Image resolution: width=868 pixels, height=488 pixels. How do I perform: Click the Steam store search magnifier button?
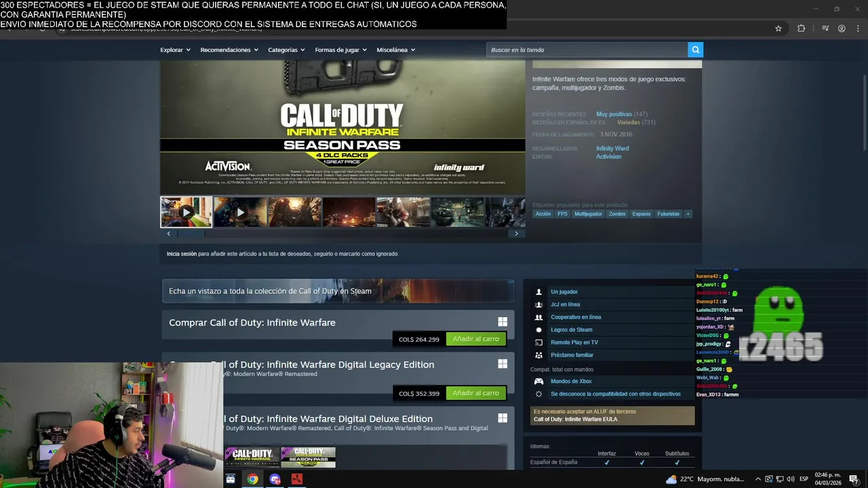point(695,49)
